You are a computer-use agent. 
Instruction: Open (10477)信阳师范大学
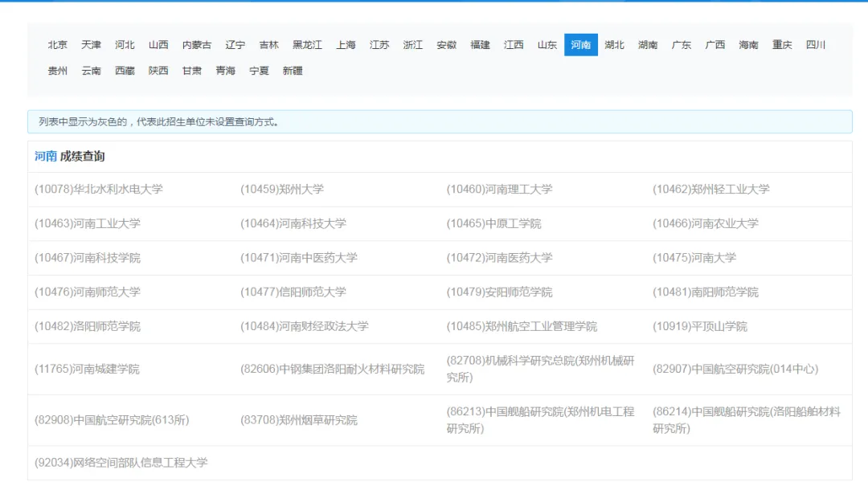coord(293,292)
